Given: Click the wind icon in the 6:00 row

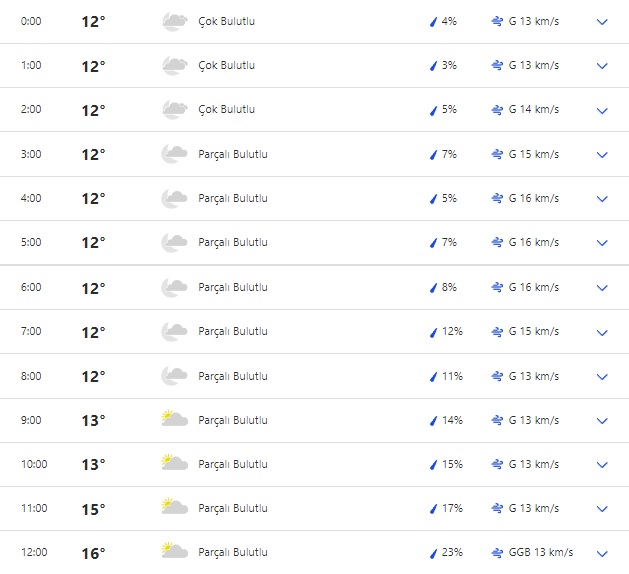Looking at the screenshot, I should (x=497, y=288).
